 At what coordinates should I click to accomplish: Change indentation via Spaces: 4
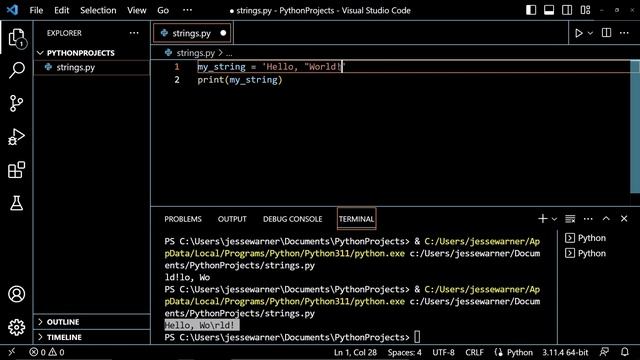[404, 352]
